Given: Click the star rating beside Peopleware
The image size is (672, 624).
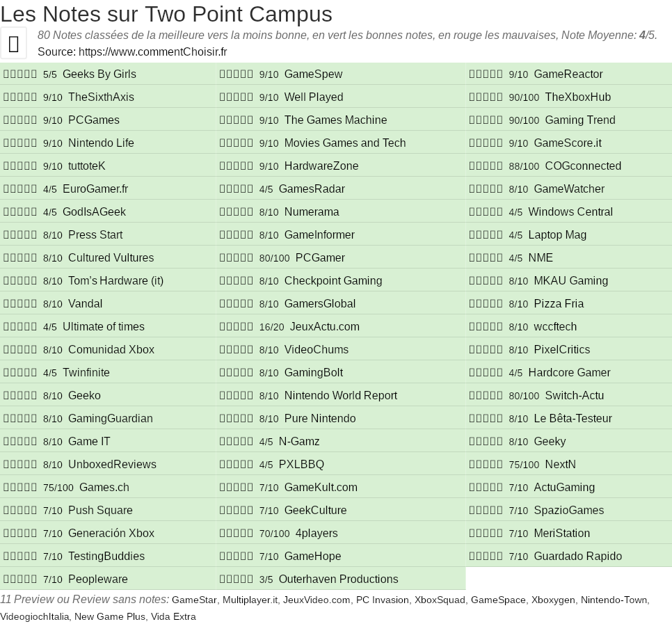Looking at the screenshot, I should pyautogui.click(x=20, y=579).
